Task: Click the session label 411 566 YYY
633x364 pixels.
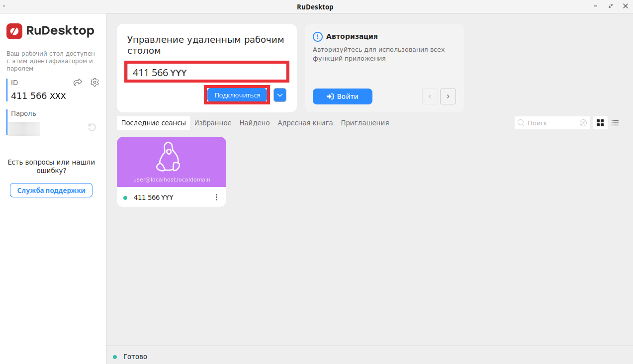Action: tap(154, 197)
